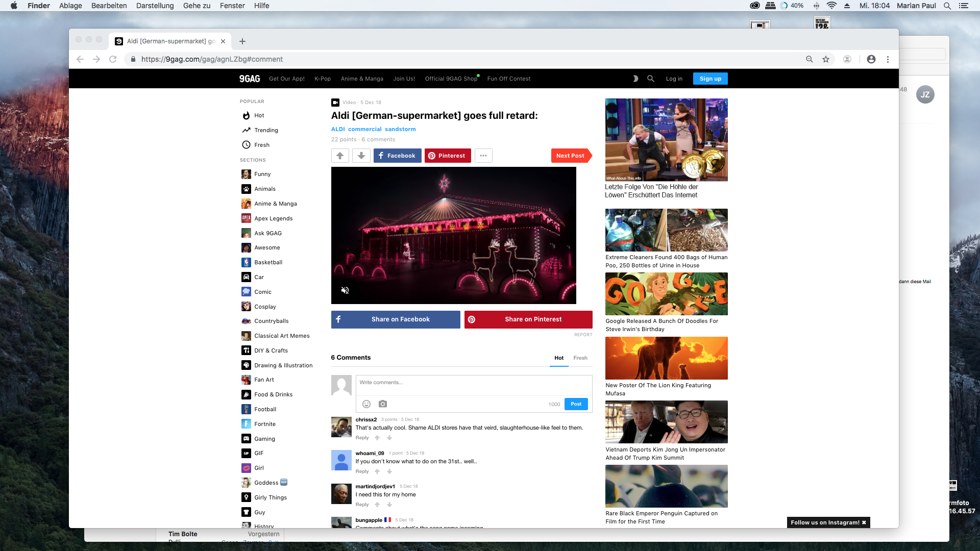Image resolution: width=980 pixels, height=551 pixels.
Task: Click REPORT link under video
Action: pyautogui.click(x=583, y=335)
